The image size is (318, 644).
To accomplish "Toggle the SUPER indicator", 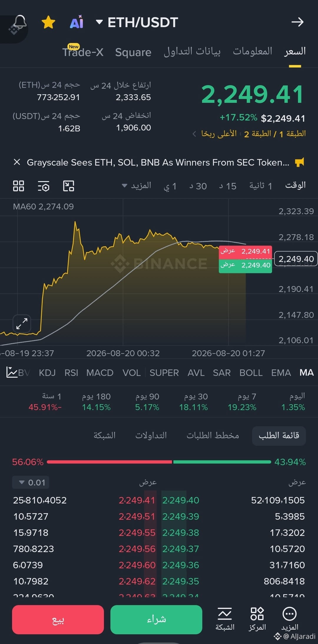I will pos(164,373).
